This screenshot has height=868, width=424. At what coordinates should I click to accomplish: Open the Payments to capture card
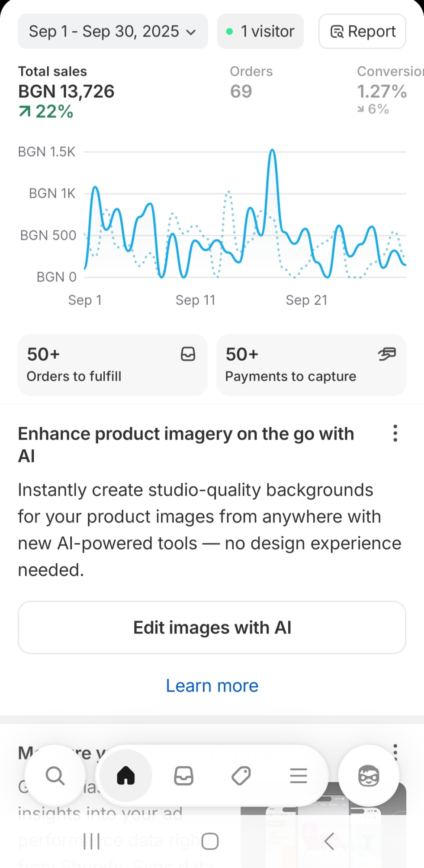click(311, 365)
